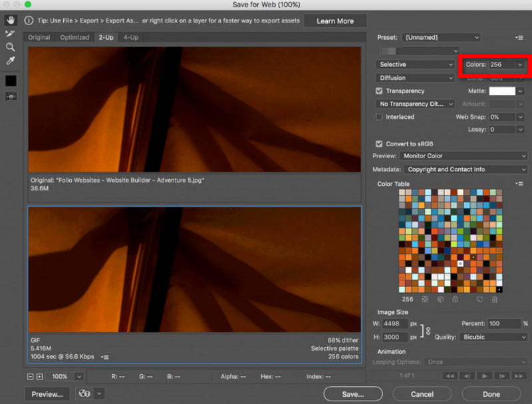Click the browser preview globe icon
Image resolution: width=532 pixels, height=404 pixels.
tap(84, 393)
